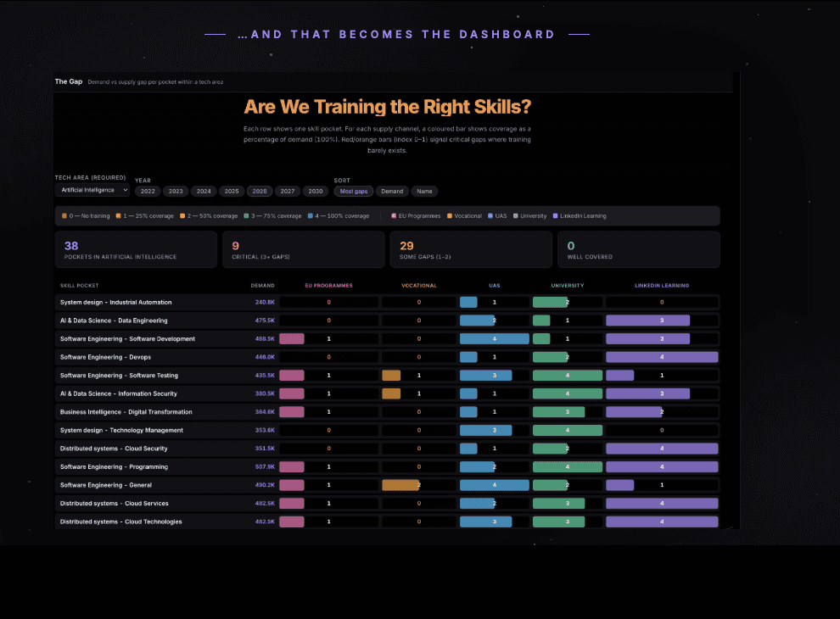This screenshot has height=619, width=840.
Task: Click the UAS column header
Action: 495,286
